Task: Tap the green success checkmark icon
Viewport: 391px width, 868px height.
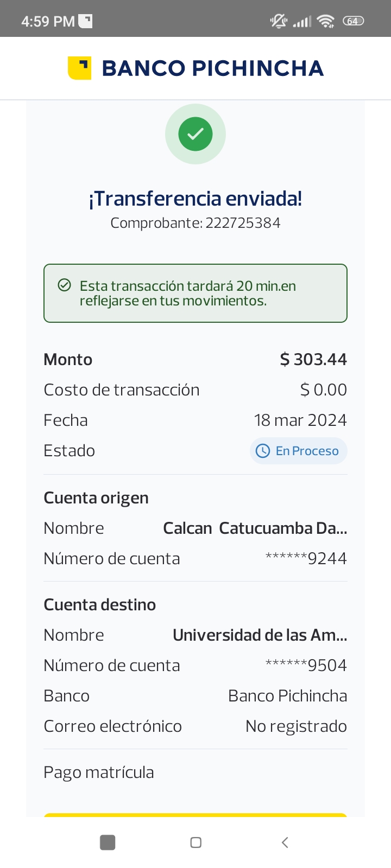Action: coord(195,134)
